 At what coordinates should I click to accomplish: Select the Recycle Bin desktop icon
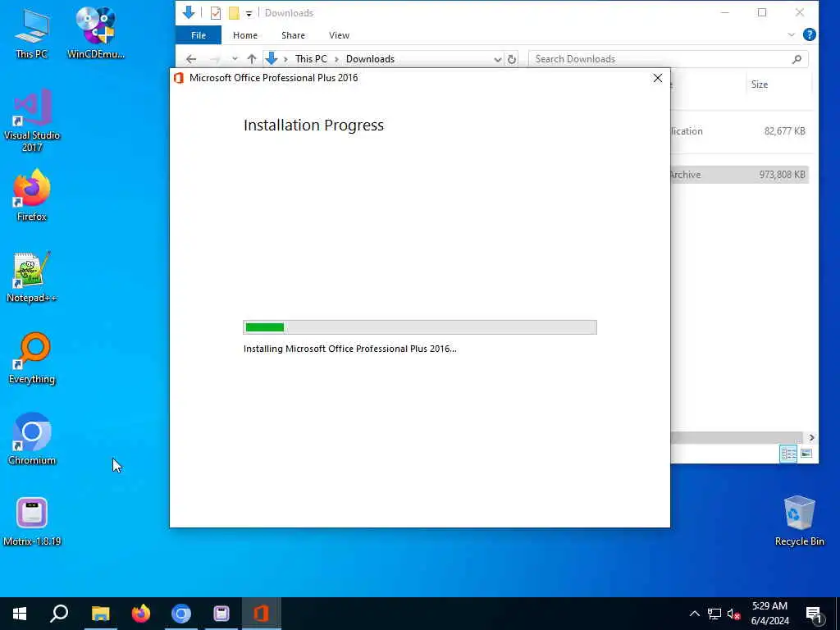click(x=799, y=521)
